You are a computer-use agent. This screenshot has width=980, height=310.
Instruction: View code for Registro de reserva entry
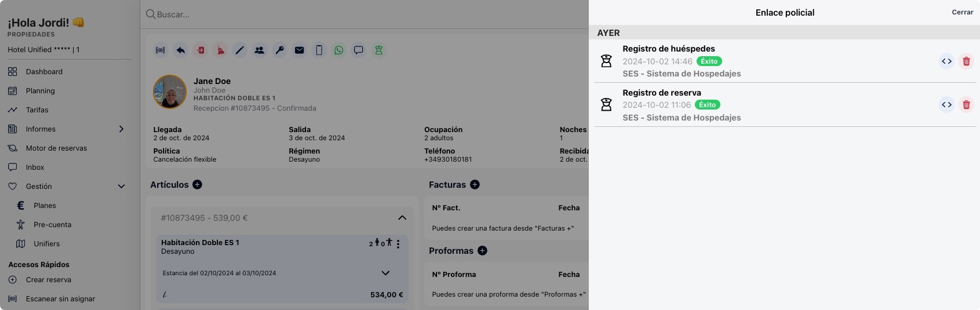pos(946,105)
